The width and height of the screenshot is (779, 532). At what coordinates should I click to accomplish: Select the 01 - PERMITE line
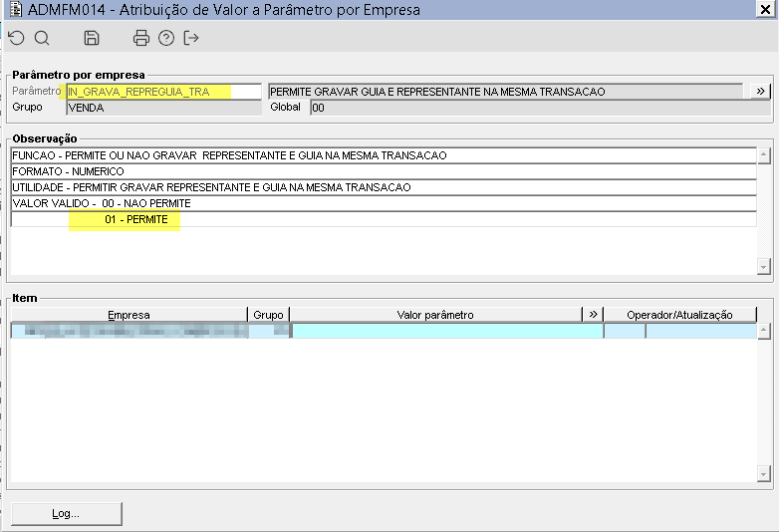[x=384, y=219]
